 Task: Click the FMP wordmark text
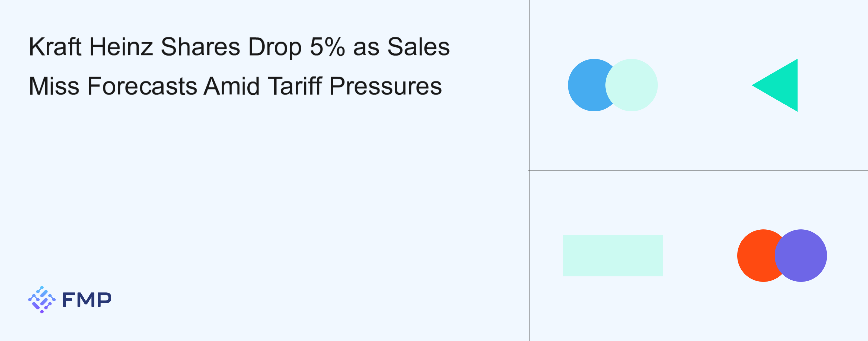(x=87, y=300)
